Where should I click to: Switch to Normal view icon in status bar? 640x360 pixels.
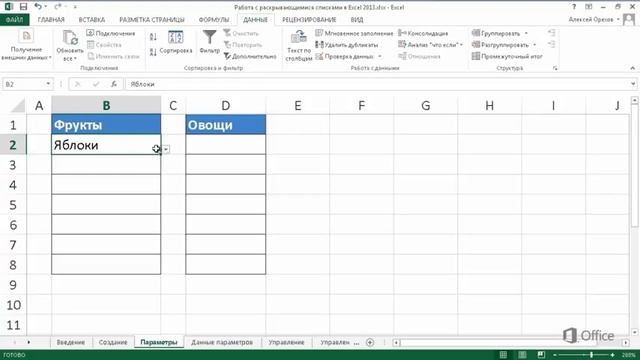coord(503,355)
